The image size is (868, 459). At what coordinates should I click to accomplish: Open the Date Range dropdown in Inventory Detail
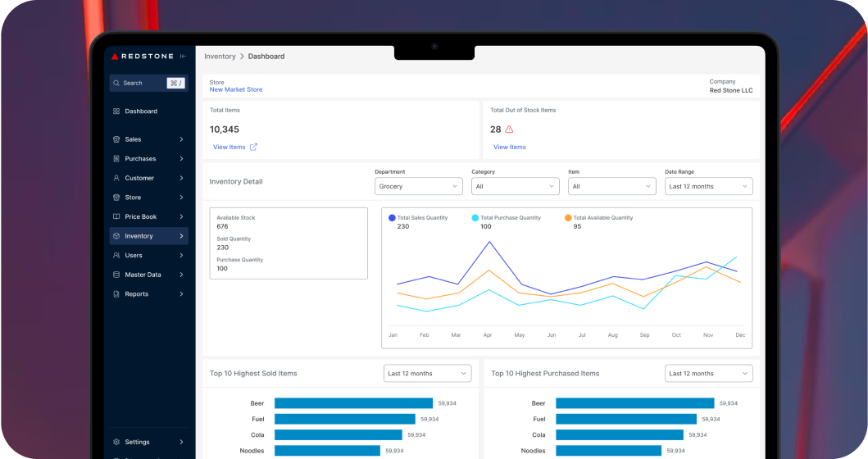click(708, 187)
